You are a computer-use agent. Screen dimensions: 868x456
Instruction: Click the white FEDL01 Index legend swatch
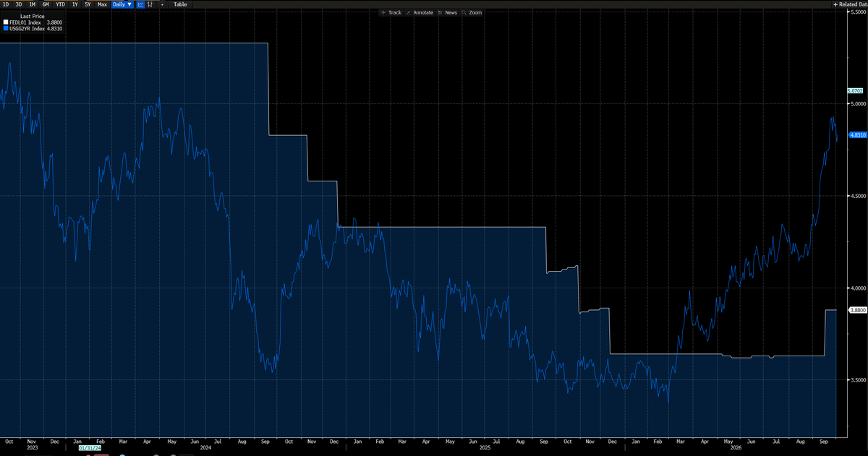pos(4,22)
